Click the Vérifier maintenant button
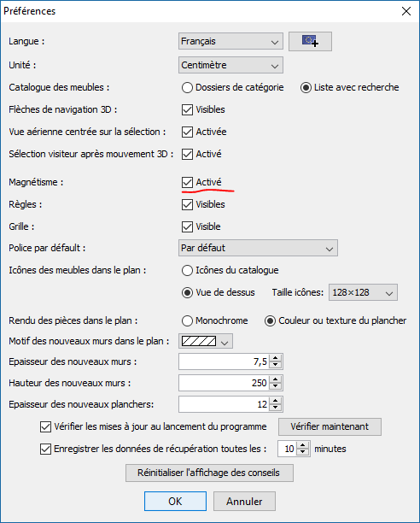This screenshot has height=523, width=420. pyautogui.click(x=330, y=427)
